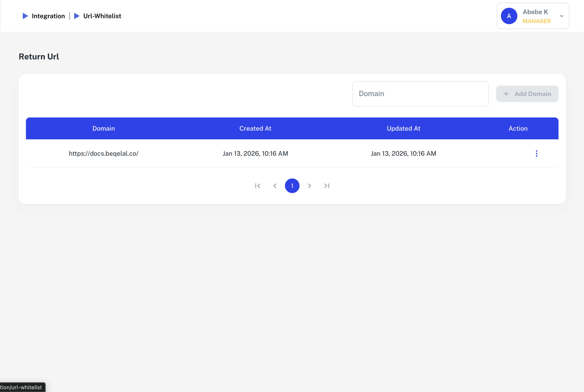Open the Abebe K Manager account menu
Viewport: 584px width, 392px height.
pos(536,16)
